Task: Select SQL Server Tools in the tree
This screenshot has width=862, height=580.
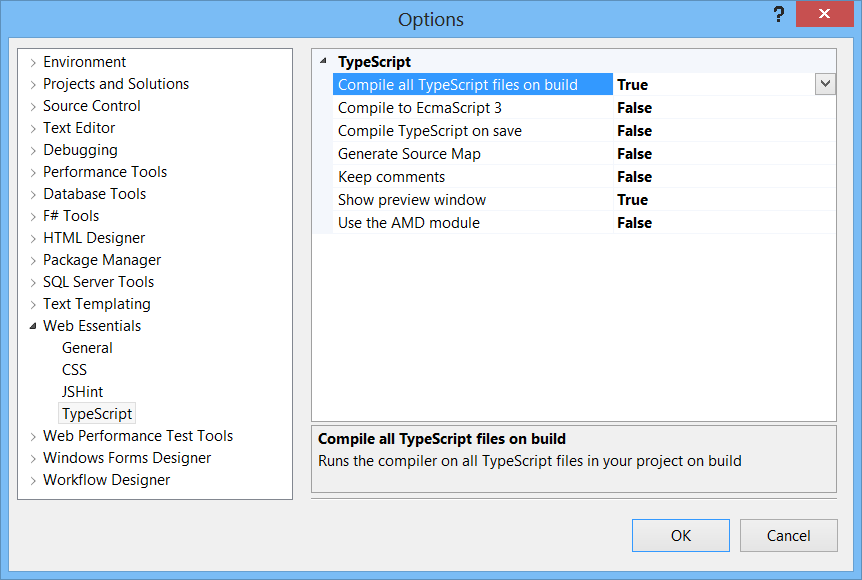Action: [x=98, y=281]
